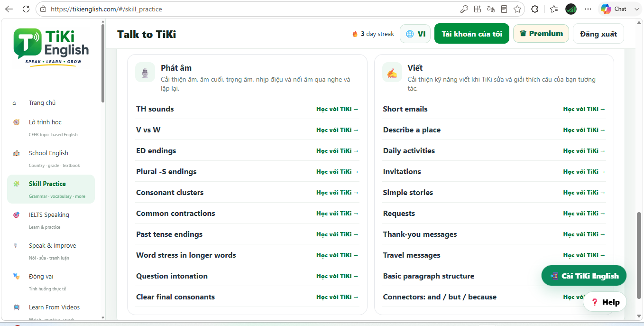Viewport: 644px width, 326px height.
Task: Start V vs W with Học với TiKi
Action: [337, 130]
